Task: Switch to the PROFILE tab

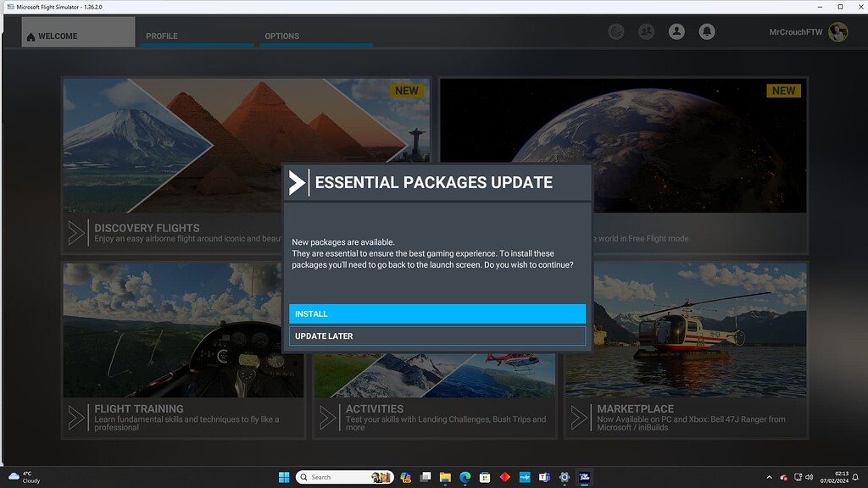Action: tap(162, 36)
